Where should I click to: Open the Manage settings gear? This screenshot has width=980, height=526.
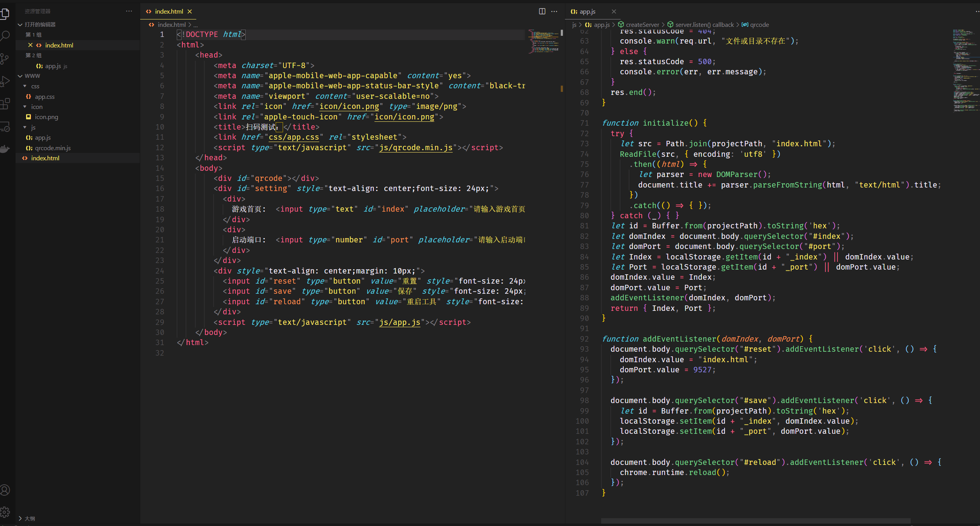tap(5, 512)
